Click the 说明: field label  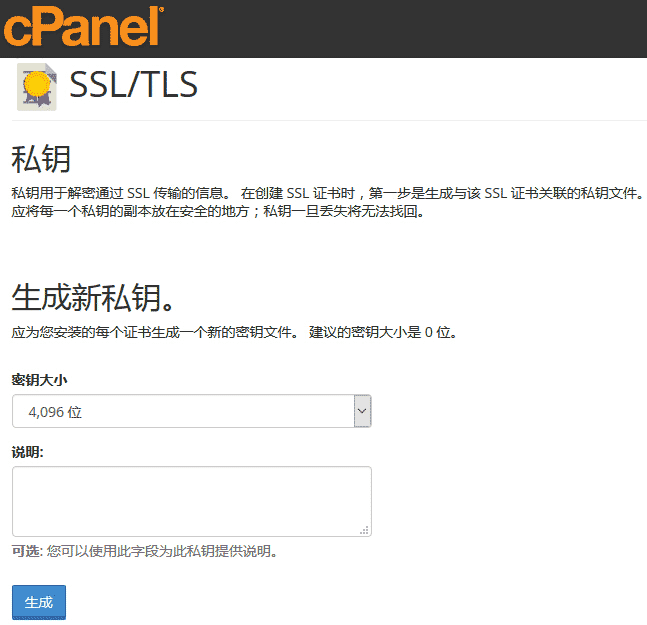[x=28, y=452]
